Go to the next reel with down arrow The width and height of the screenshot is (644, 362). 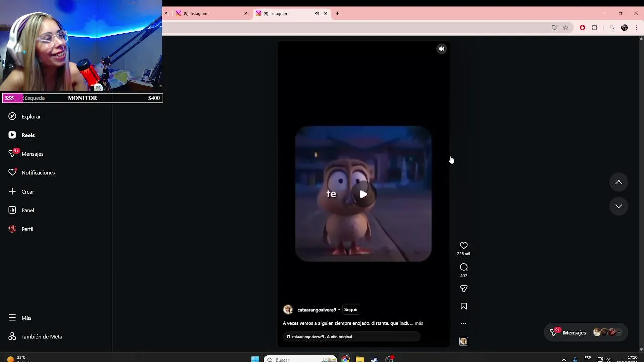[619, 206]
